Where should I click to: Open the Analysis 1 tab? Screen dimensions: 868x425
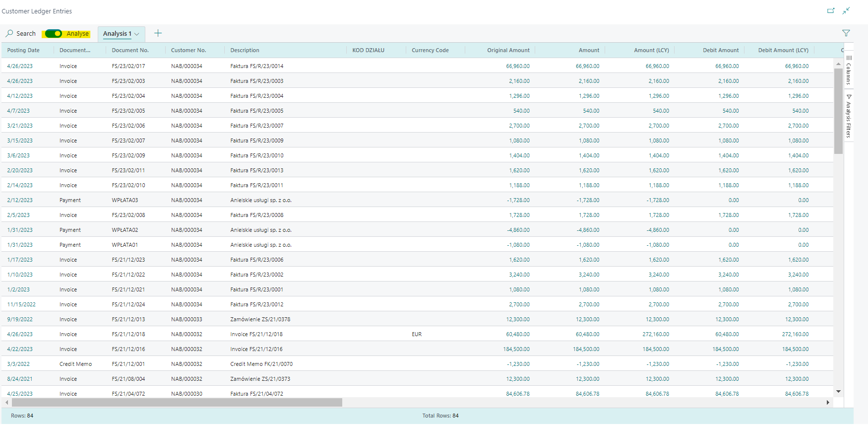(117, 34)
